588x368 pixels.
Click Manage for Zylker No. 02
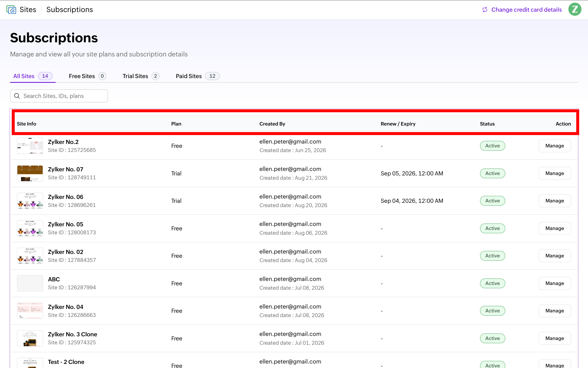pyautogui.click(x=555, y=256)
